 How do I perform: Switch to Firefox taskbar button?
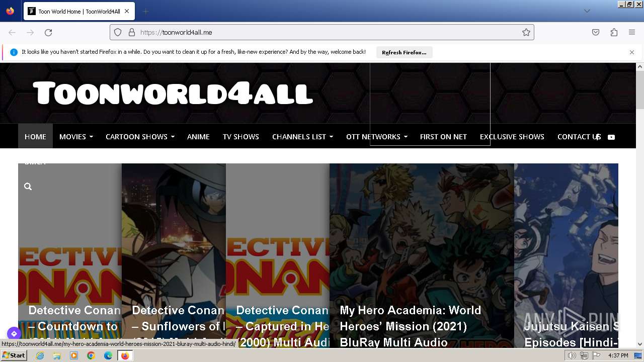[x=125, y=355]
